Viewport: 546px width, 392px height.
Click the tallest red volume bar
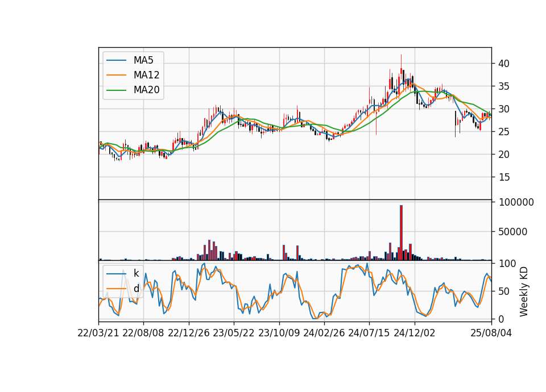coord(401,233)
